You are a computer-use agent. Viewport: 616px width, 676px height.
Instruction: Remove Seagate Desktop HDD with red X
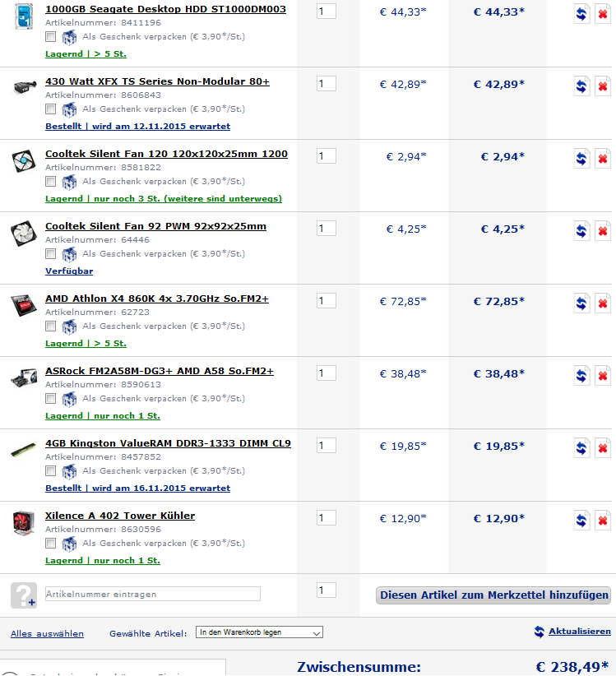click(x=603, y=14)
